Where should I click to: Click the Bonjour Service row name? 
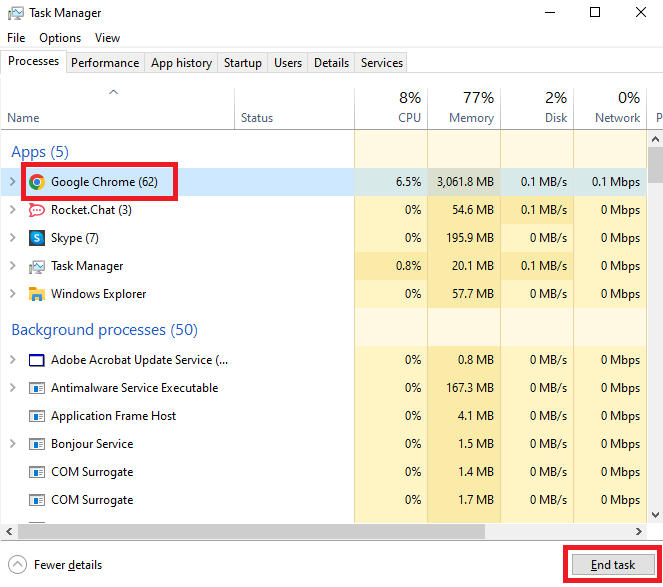tap(92, 444)
